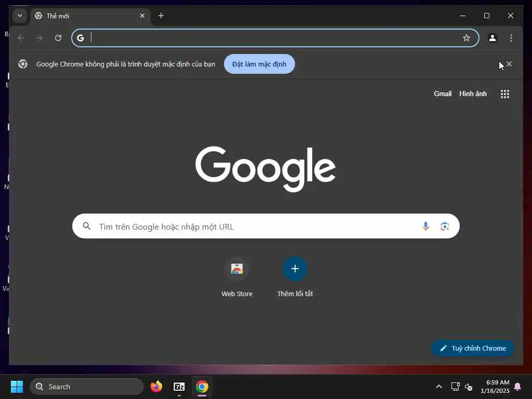Image resolution: width=532 pixels, height=399 pixels.
Task: Open the "Hình ảnh" link
Action: pos(473,94)
